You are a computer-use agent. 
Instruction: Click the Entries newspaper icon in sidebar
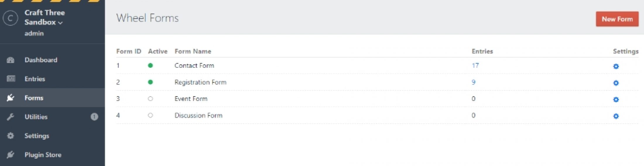tap(11, 79)
